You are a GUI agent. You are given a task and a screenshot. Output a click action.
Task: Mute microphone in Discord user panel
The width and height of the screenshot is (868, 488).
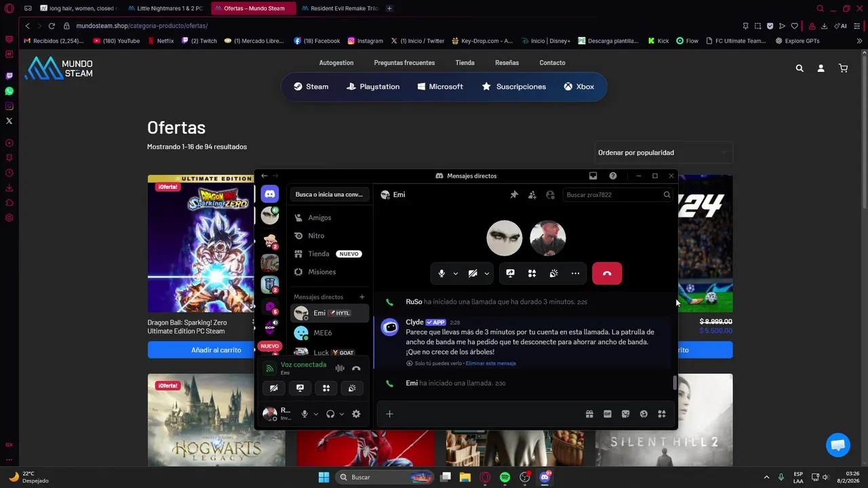pos(304,413)
